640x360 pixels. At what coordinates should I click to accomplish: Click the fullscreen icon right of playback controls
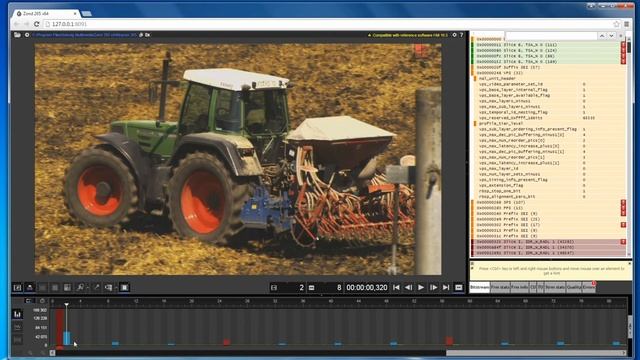pos(459,288)
